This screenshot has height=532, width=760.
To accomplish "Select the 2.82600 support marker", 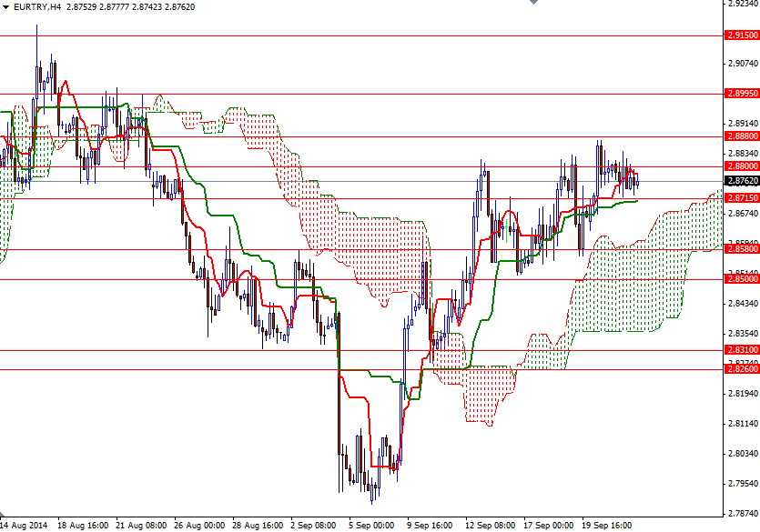I will tap(739, 368).
